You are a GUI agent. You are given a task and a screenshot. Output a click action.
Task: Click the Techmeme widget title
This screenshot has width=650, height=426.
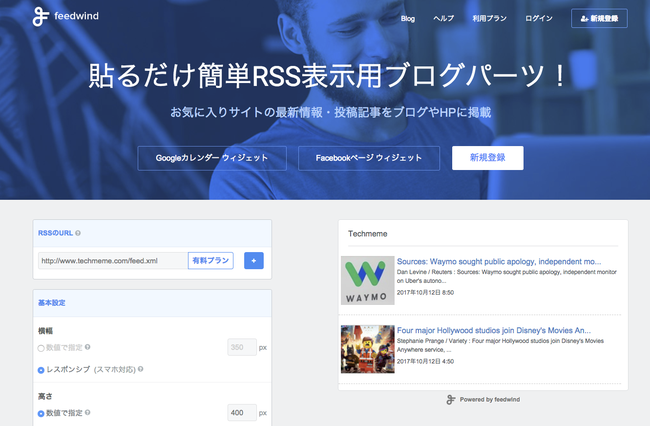367,234
